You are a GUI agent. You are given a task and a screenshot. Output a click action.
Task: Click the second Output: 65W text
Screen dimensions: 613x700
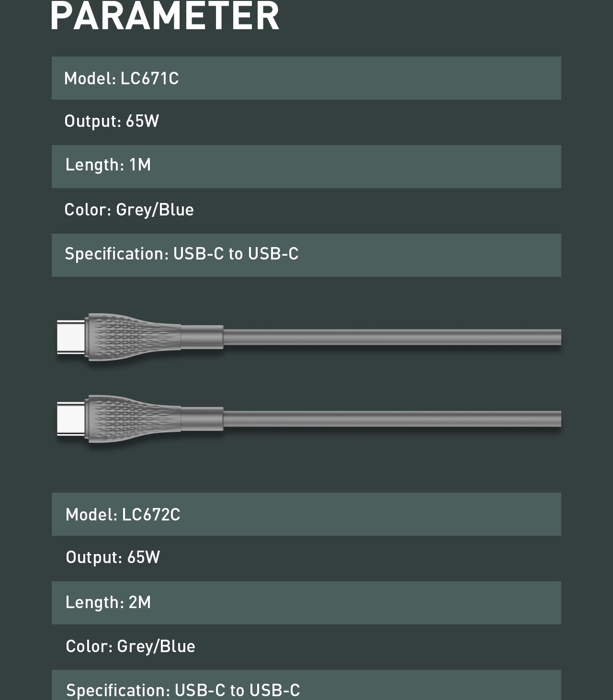(113, 557)
